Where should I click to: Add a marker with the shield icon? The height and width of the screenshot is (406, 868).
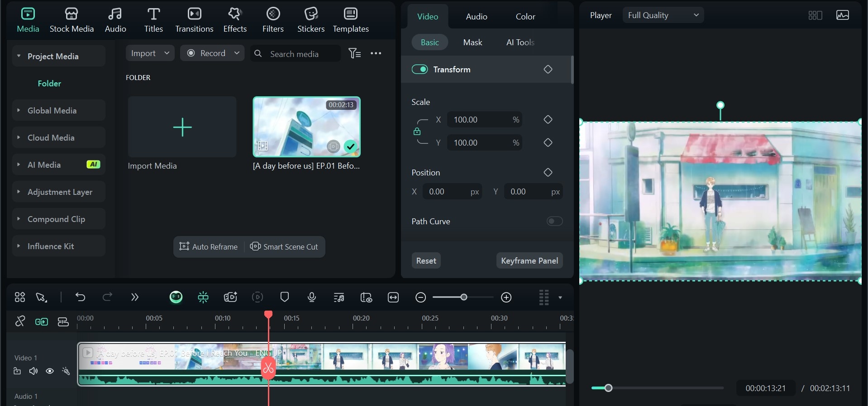(x=285, y=297)
